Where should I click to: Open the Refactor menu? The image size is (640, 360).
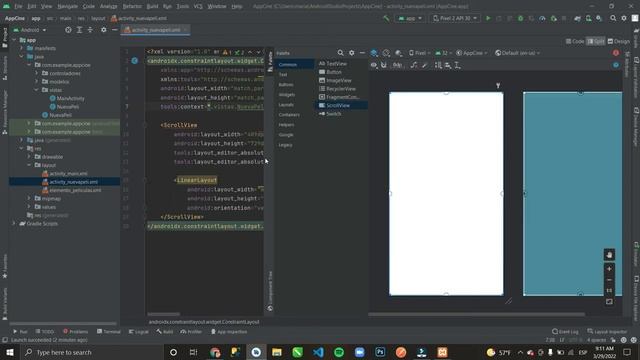tap(132, 6)
